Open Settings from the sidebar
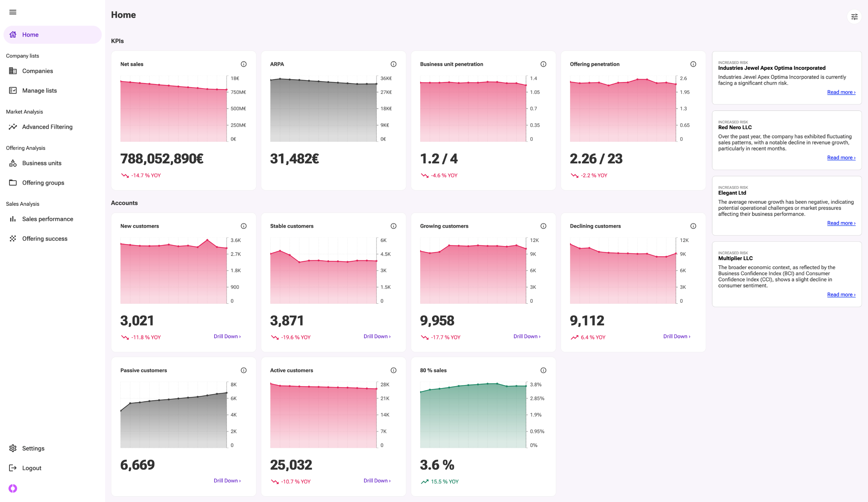The height and width of the screenshot is (502, 868). [x=33, y=448]
